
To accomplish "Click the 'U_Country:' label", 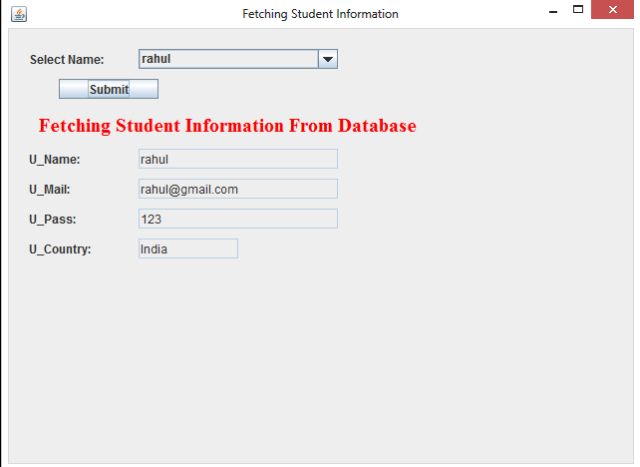I will (x=61, y=249).
